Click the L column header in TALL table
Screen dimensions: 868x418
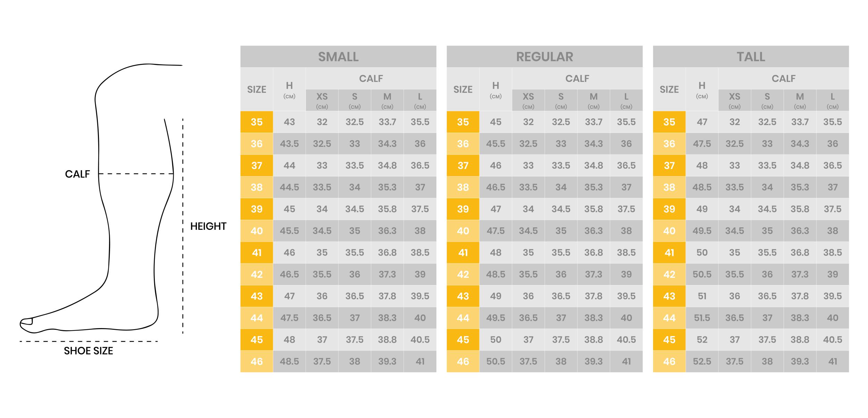832,100
